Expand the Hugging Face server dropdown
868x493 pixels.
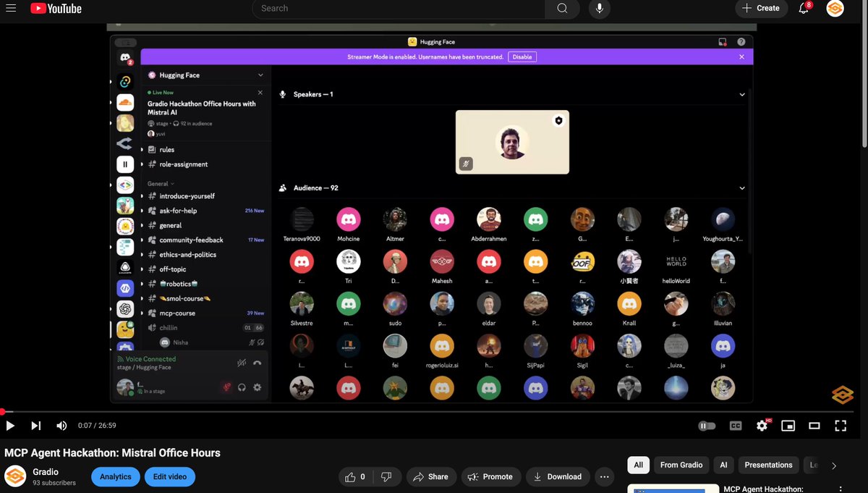coord(260,75)
